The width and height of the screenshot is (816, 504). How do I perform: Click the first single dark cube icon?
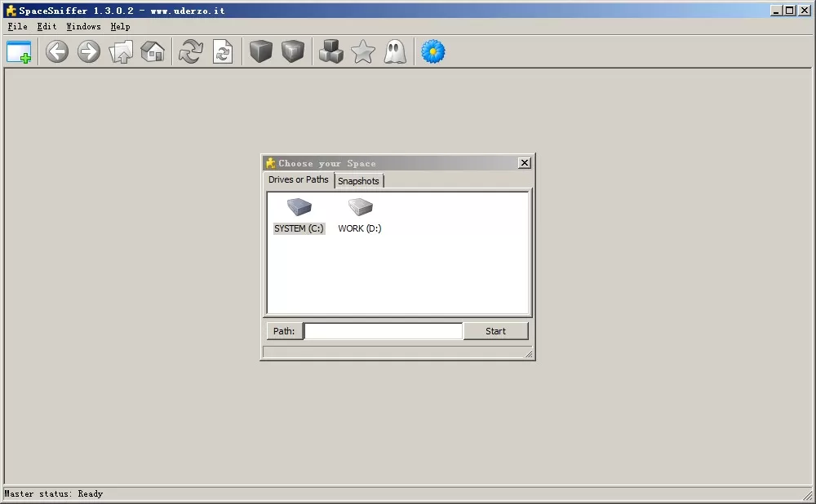[x=261, y=52]
